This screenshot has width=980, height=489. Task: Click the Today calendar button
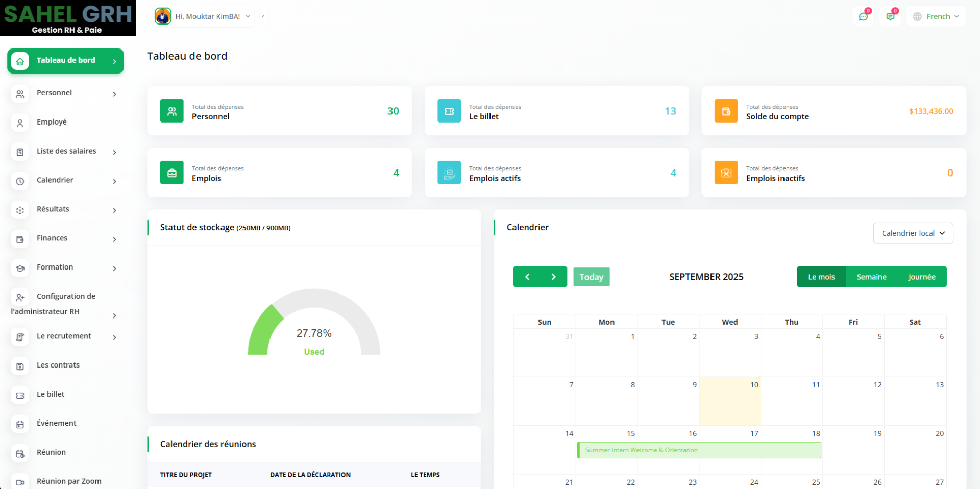(x=591, y=277)
